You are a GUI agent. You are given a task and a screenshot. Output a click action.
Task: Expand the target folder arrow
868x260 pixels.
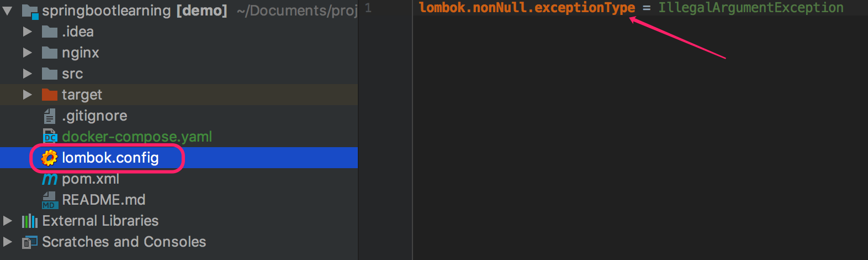tap(27, 95)
